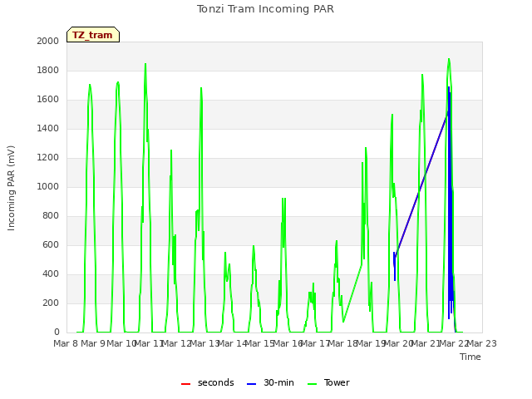Click the 1000 y-axis tick label

[48, 186]
